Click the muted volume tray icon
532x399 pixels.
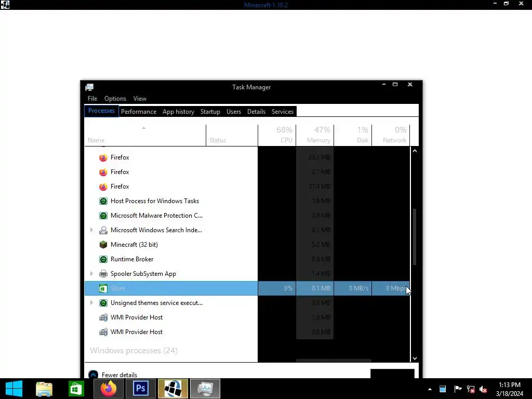[x=484, y=389]
